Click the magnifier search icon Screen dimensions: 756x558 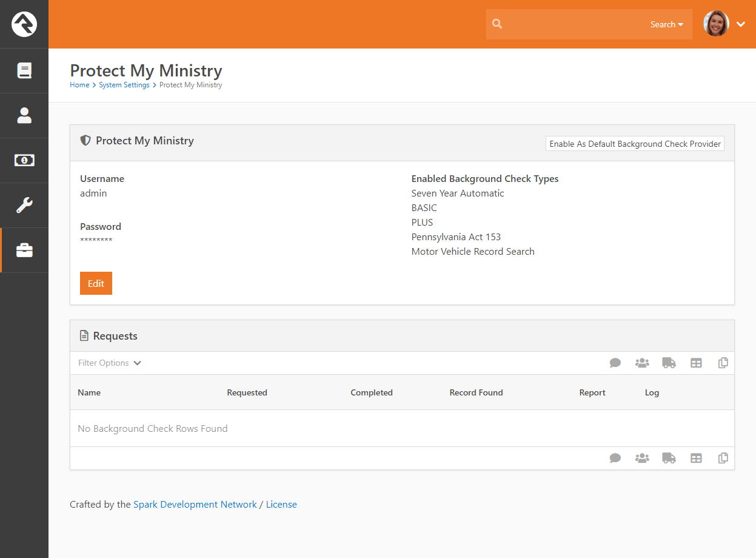(x=497, y=24)
